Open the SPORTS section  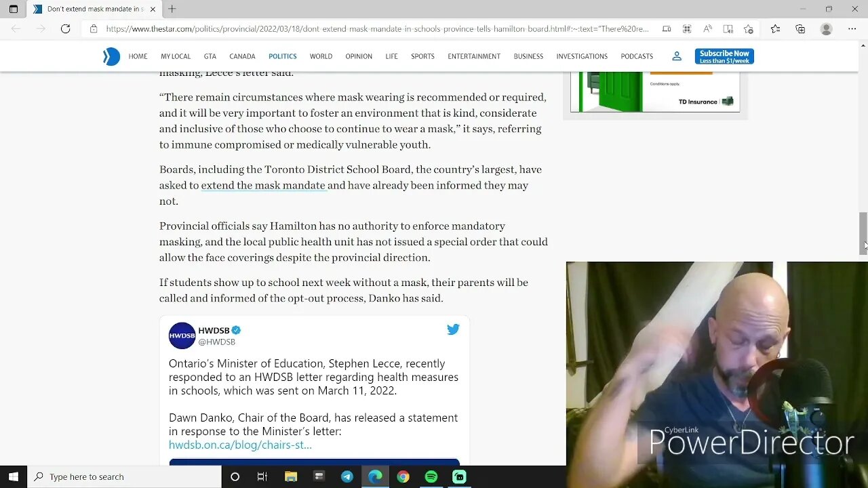(422, 56)
